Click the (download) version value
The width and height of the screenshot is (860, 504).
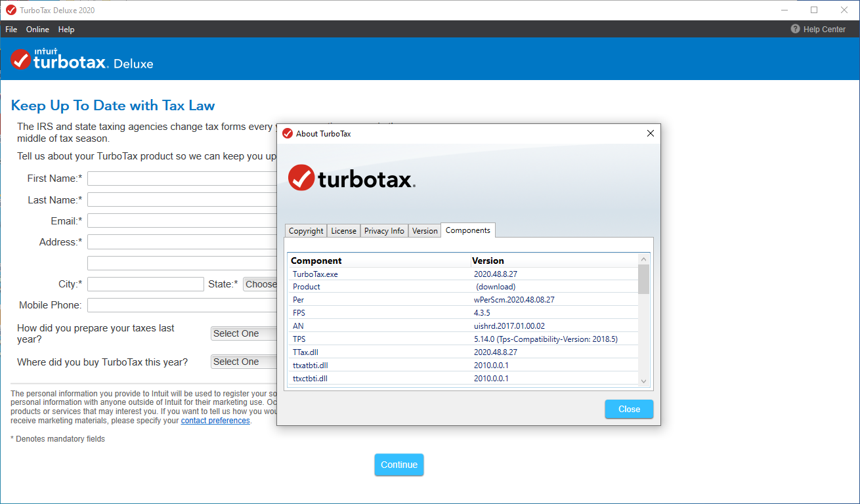[496, 287]
